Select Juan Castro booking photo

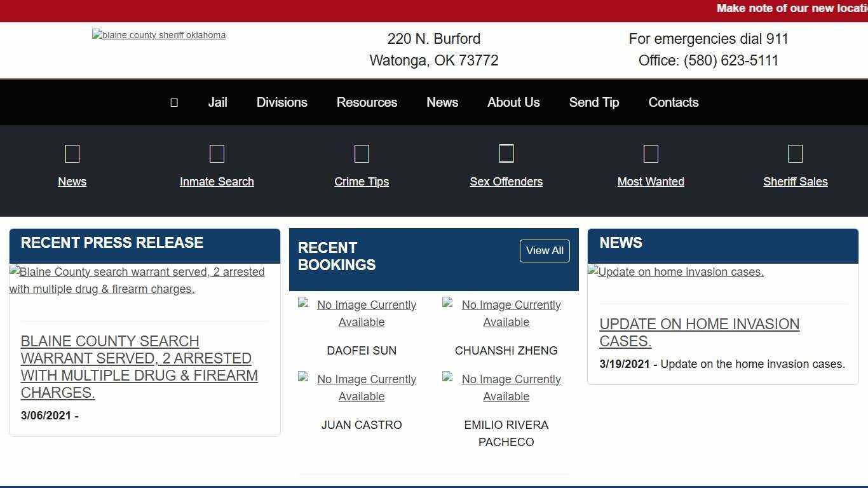click(362, 388)
